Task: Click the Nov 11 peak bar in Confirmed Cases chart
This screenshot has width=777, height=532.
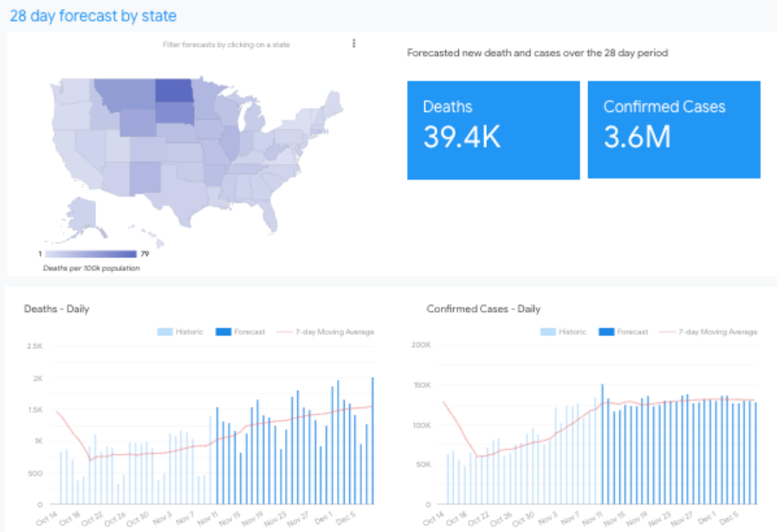Action: (603, 444)
